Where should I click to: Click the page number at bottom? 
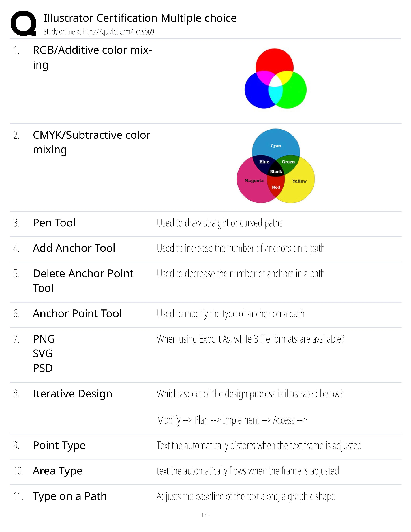pos(205,515)
